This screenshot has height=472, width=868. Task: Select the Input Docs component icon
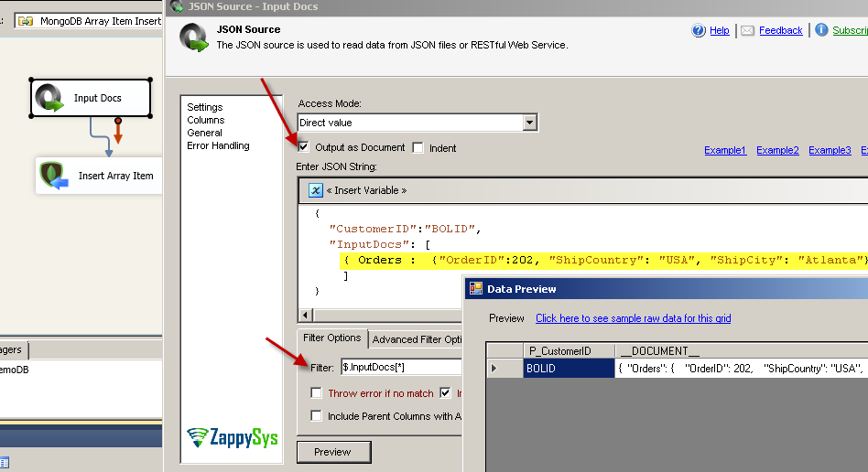[49, 98]
